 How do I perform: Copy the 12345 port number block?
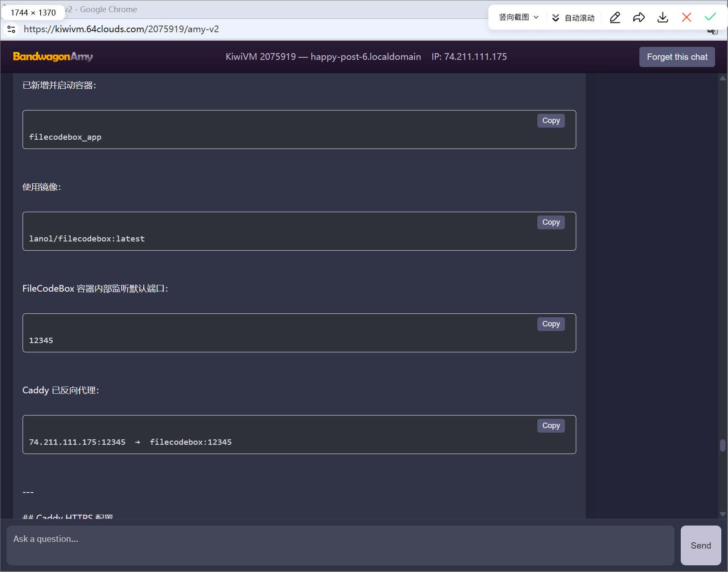click(551, 324)
